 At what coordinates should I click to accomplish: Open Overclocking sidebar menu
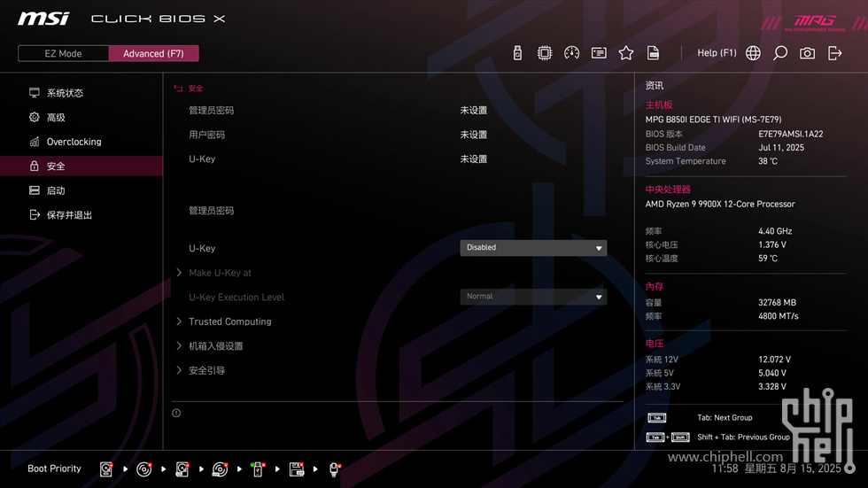[x=81, y=142]
